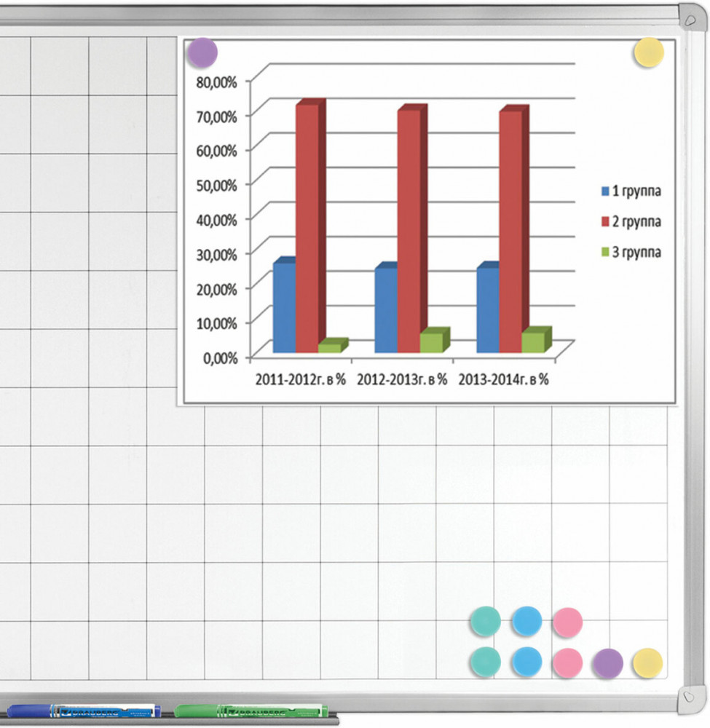Pick the upper pink magnet in the cluster
The height and width of the screenshot is (728, 710).
click(x=567, y=622)
